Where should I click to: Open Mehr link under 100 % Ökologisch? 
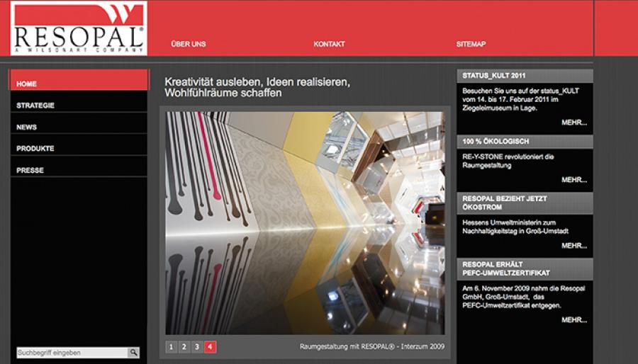click(574, 180)
